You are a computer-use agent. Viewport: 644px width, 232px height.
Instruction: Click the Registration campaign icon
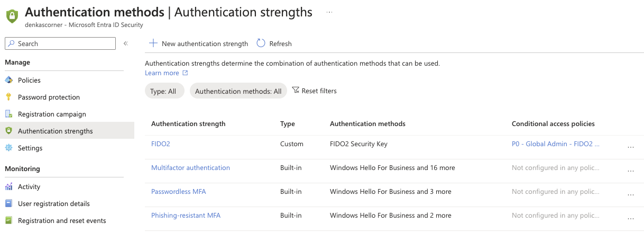(8, 114)
